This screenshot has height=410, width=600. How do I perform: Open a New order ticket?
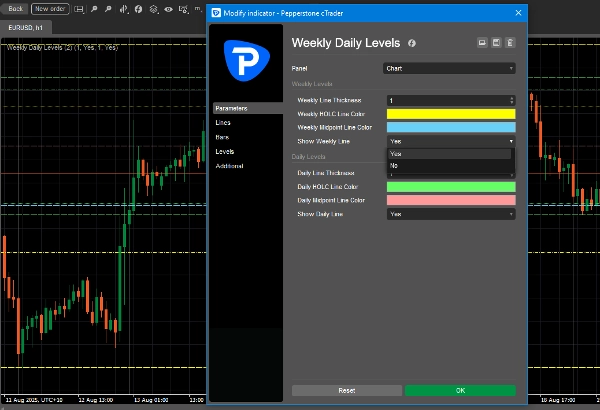(x=50, y=9)
